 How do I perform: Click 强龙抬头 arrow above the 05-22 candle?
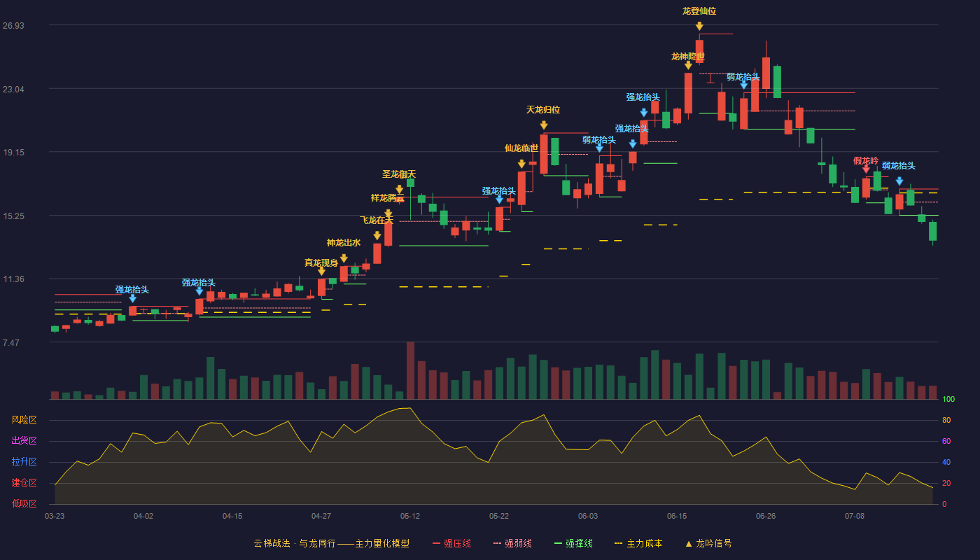499,199
